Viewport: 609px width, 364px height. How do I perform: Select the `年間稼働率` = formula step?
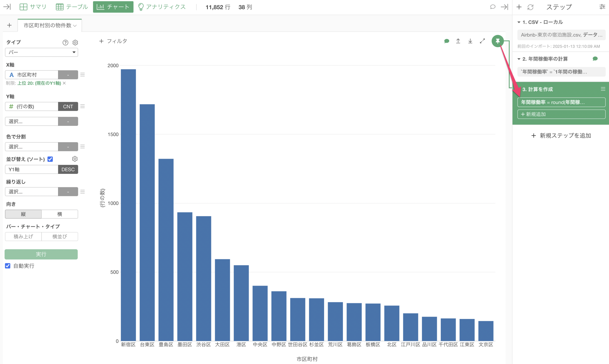pyautogui.click(x=561, y=72)
